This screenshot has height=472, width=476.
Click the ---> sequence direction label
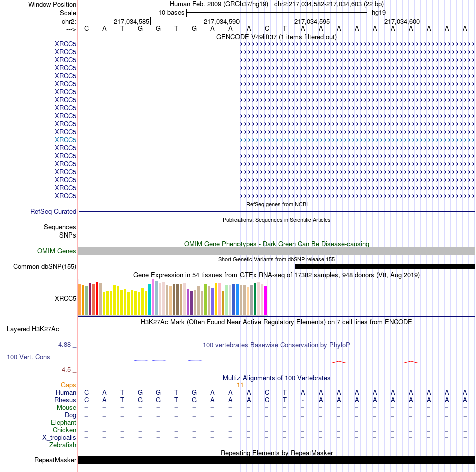71,29
